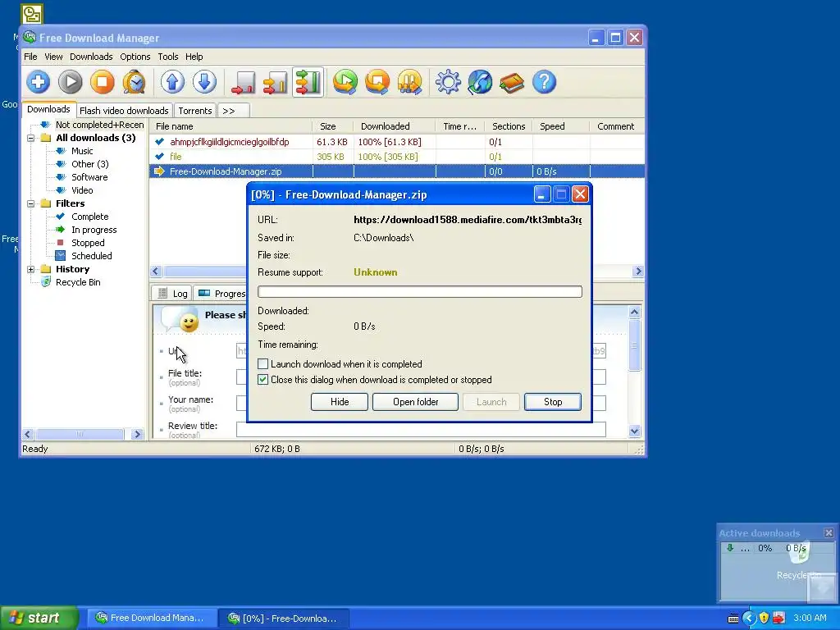Uncheck Close this dialog when download completes

[x=263, y=380]
